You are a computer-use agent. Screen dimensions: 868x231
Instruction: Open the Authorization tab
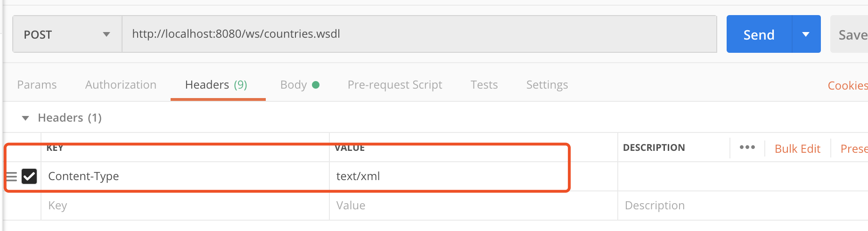121,85
